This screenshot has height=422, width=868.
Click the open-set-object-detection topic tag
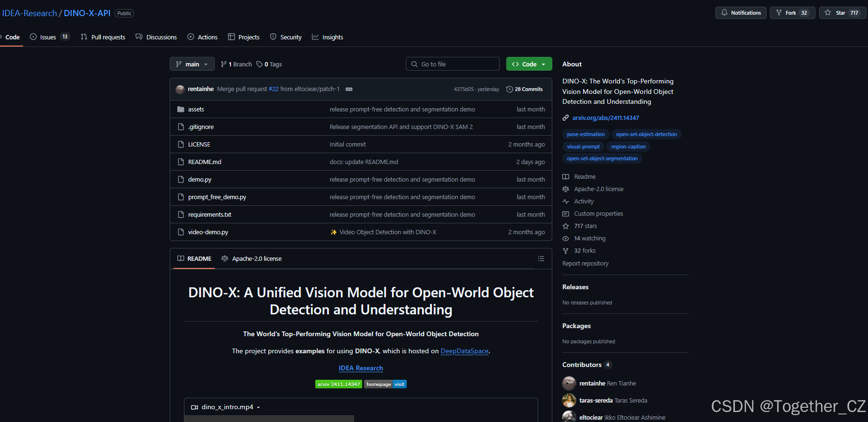(646, 134)
